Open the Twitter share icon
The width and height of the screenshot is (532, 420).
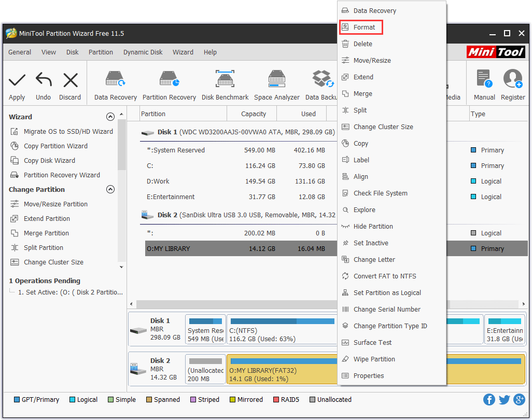click(504, 400)
